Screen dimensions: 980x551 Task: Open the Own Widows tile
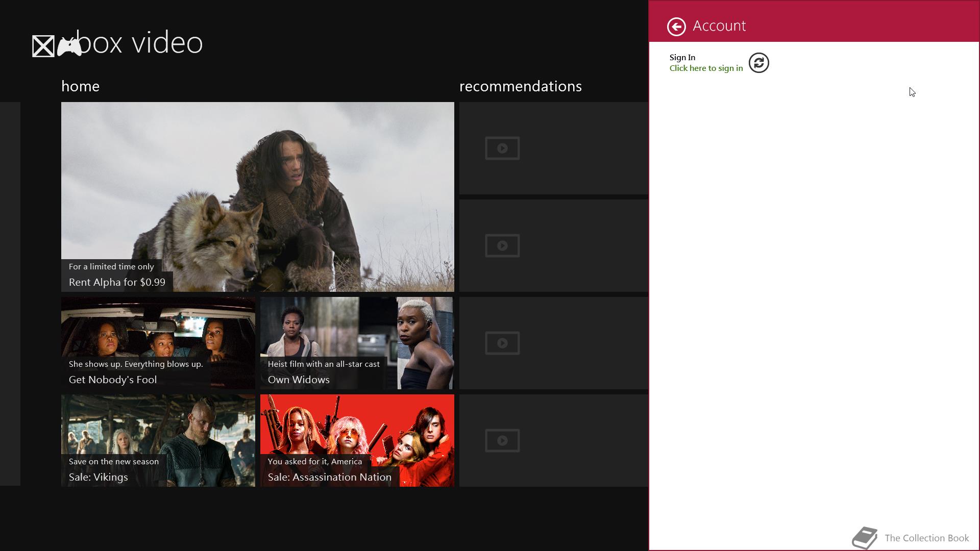357,343
